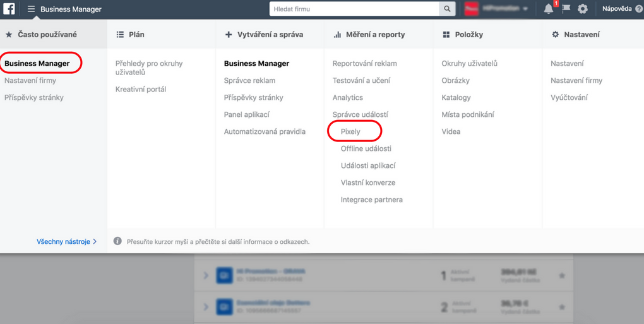Open Vlastní konverze
The image size is (644, 324).
368,183
